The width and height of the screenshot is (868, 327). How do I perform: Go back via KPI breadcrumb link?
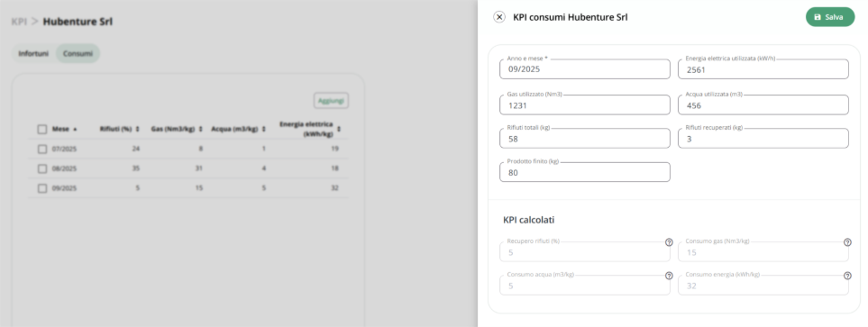[19, 23]
